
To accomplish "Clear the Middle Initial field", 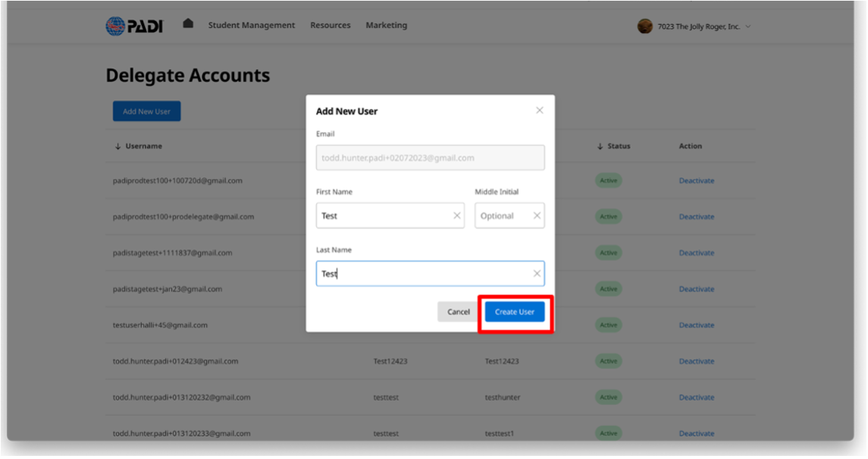I will pyautogui.click(x=537, y=215).
